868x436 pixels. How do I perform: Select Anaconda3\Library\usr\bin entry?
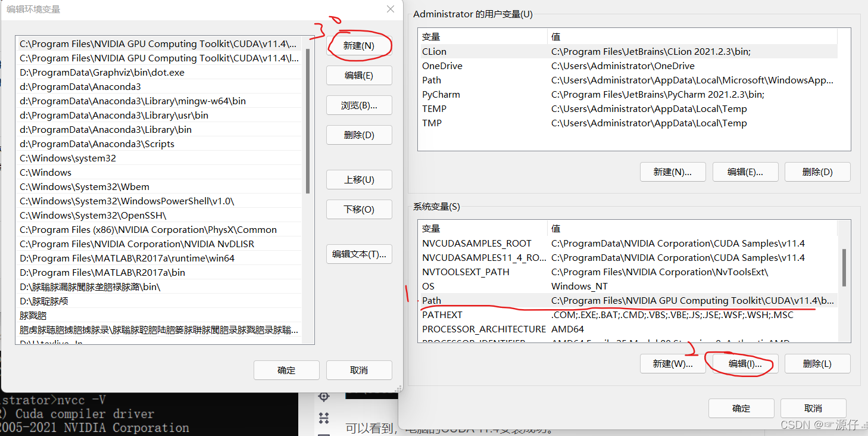[x=160, y=116]
